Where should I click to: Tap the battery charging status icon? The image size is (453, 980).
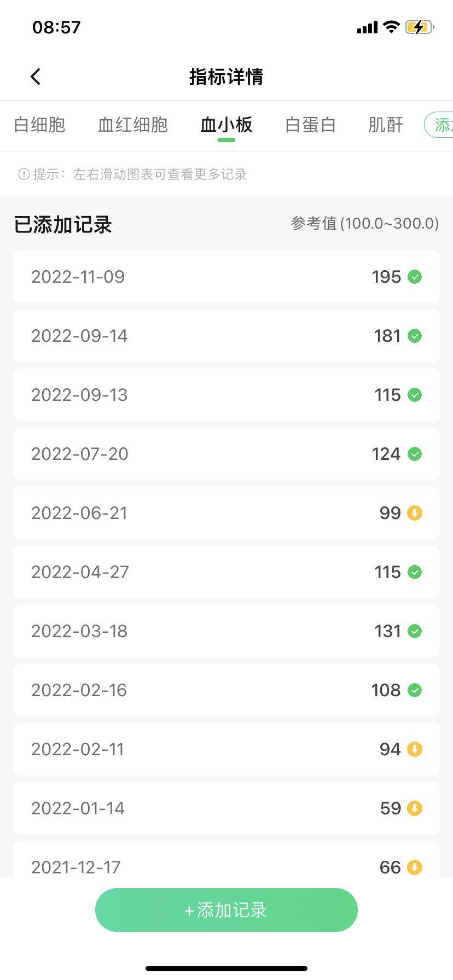coord(419,27)
